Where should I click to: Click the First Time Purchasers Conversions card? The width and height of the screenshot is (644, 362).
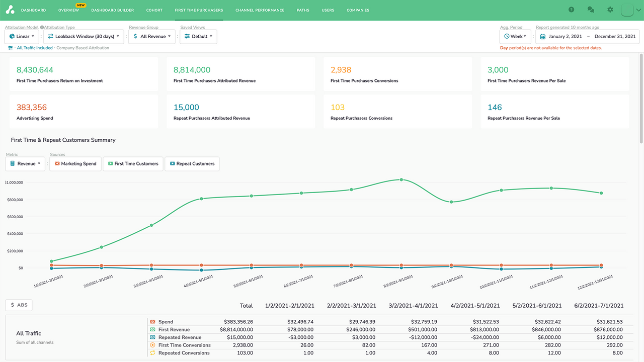[397, 74]
